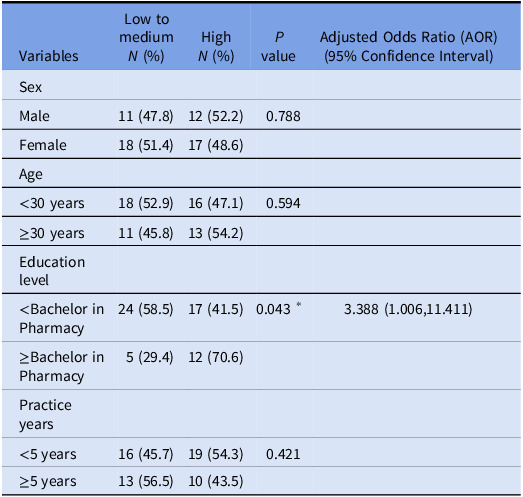
Task: Select the '<30 years' row label
Action: pos(52,203)
